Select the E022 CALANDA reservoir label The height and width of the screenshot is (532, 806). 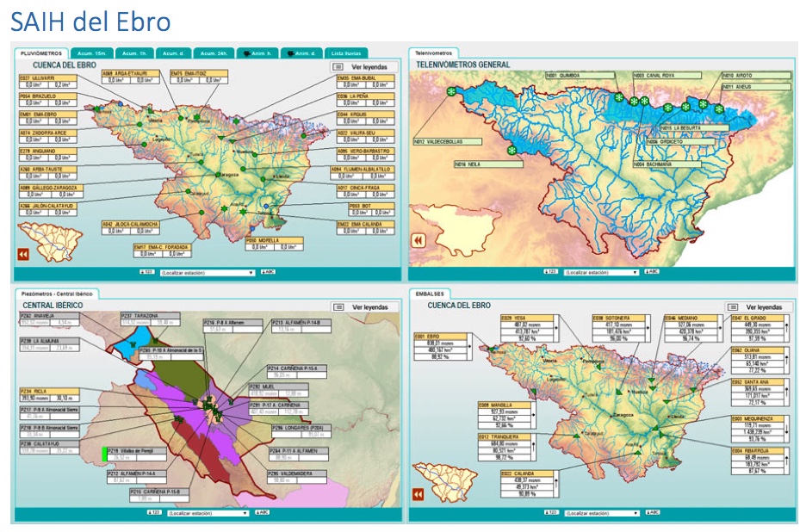coord(527,474)
